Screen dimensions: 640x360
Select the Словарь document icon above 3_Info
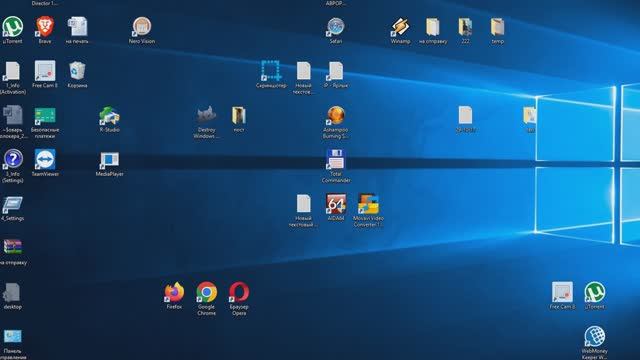coord(12,115)
